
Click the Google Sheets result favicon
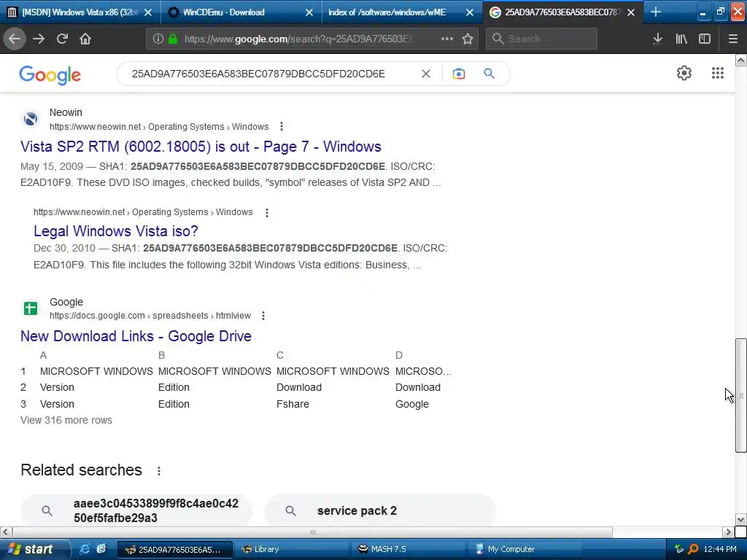point(31,308)
